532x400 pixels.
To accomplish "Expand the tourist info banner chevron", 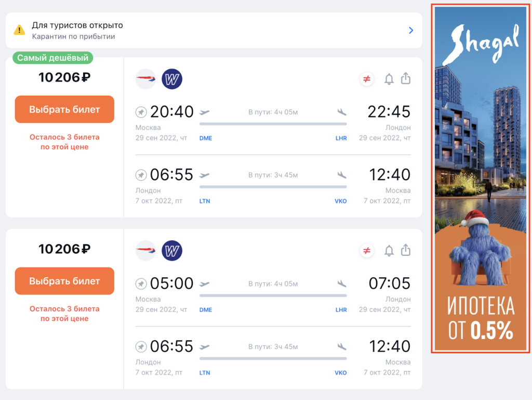I will pos(411,30).
